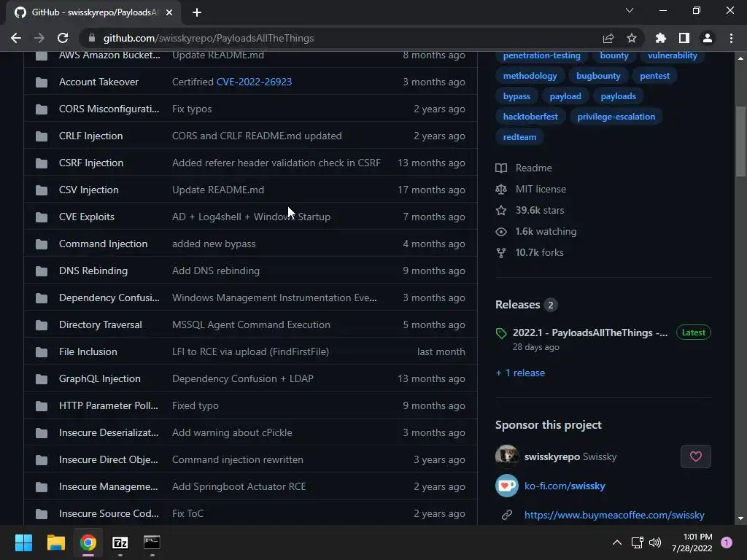This screenshot has width=747, height=560.
Task: Click the bugbounty topic tag
Action: tap(598, 76)
